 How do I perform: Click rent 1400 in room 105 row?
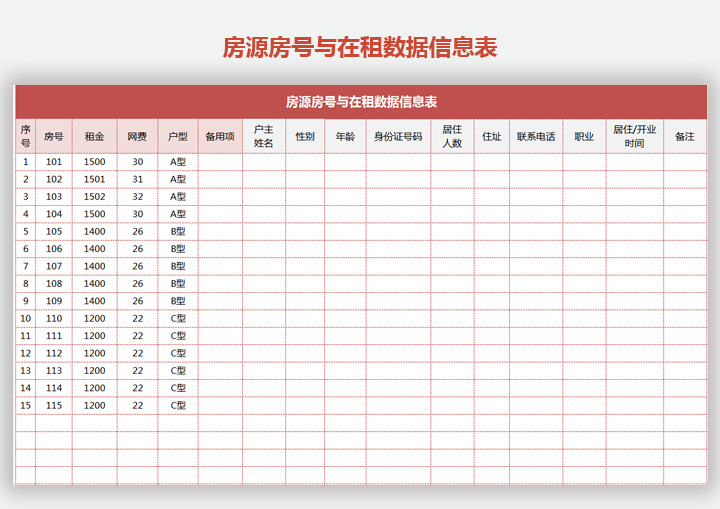point(95,232)
